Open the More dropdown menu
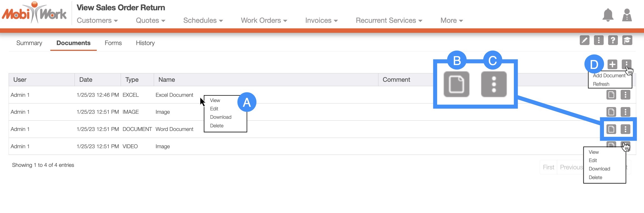The image size is (644, 213). click(x=451, y=21)
